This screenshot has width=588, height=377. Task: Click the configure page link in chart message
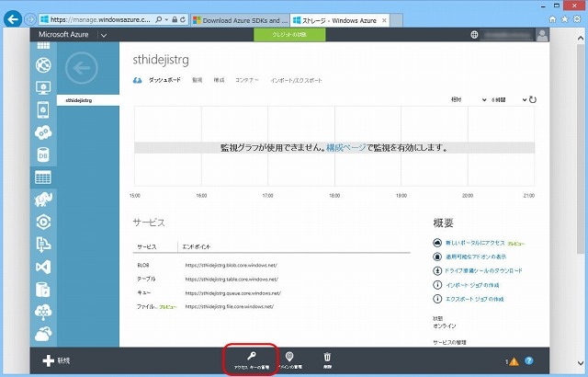tap(345, 147)
